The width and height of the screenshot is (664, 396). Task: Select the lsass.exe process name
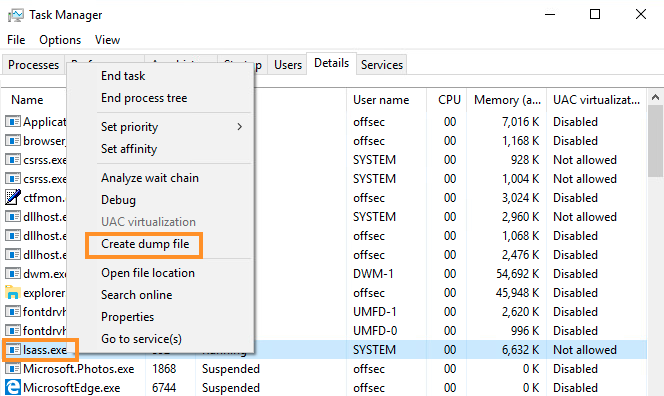tap(45, 349)
